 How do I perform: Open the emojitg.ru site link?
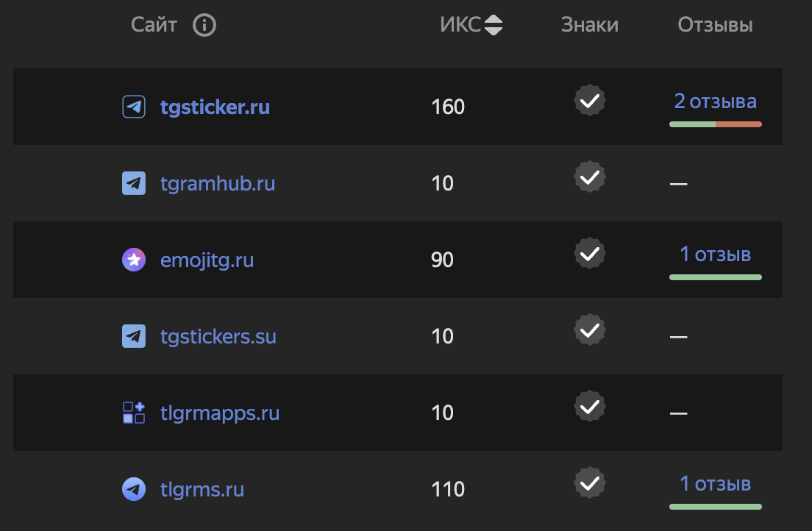pyautogui.click(x=207, y=260)
